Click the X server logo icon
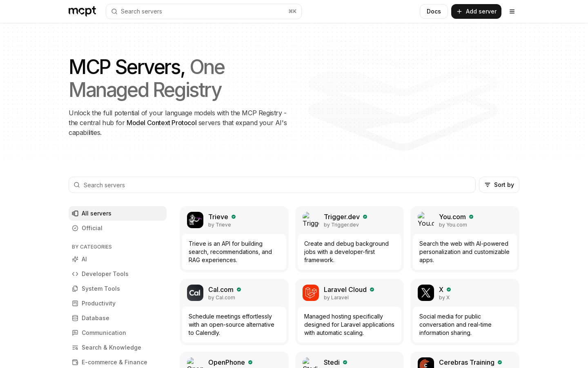The image size is (588, 368). click(x=426, y=293)
